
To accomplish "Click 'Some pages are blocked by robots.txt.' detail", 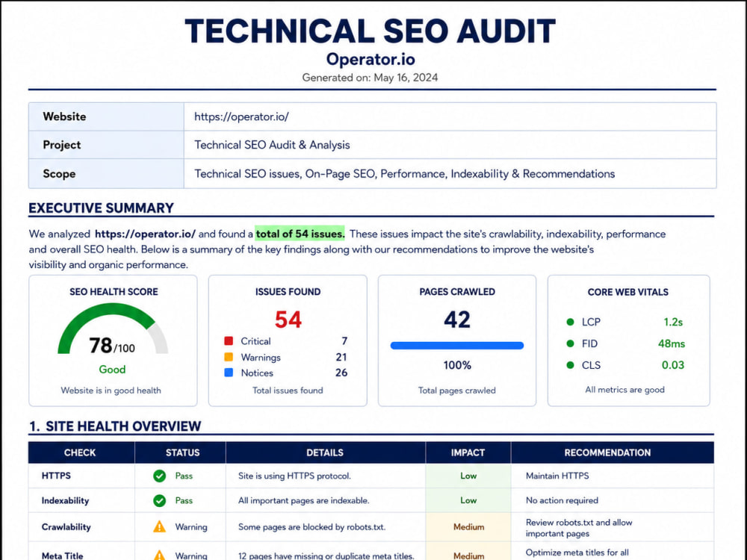I will tap(312, 526).
